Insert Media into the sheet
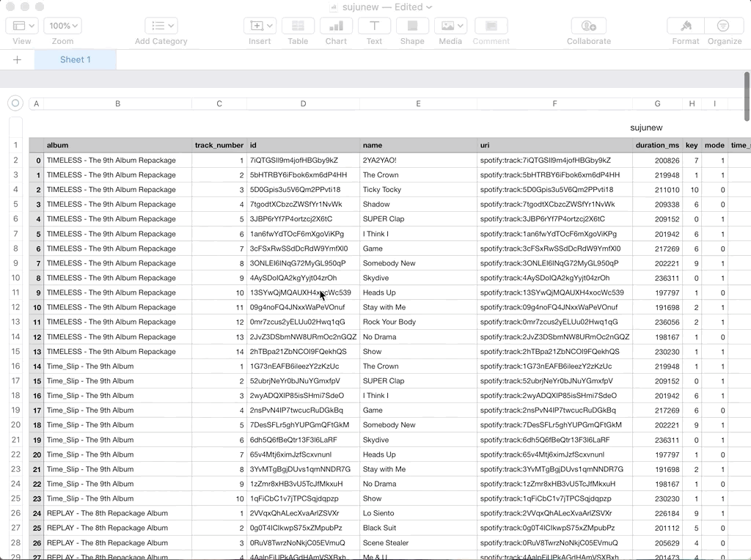 [x=450, y=26]
